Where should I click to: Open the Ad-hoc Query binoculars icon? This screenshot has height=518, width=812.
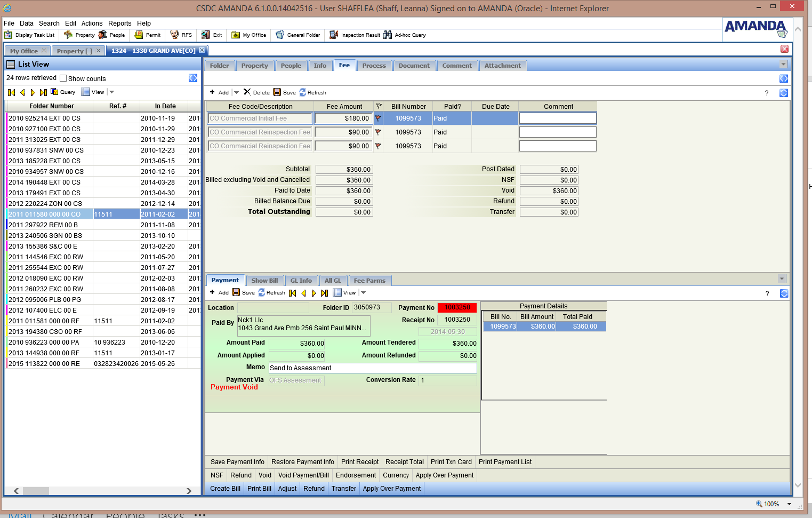coord(388,35)
